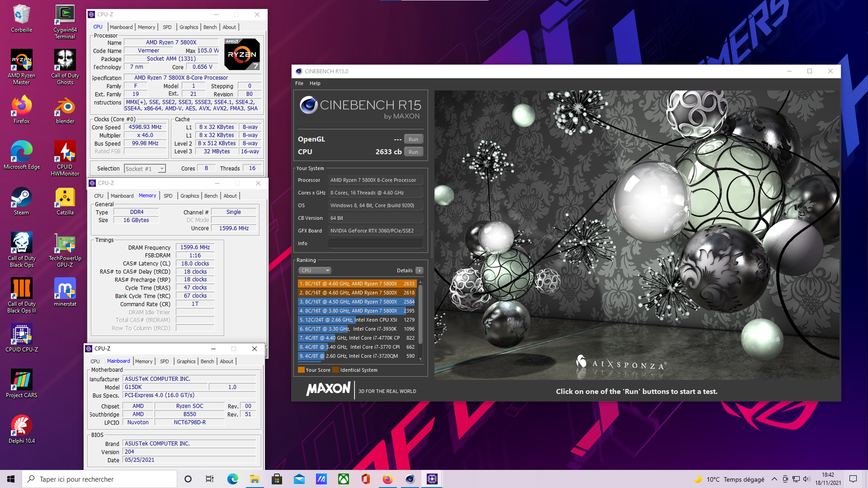Open the notification center icon
868x488 pixels.
[853, 479]
